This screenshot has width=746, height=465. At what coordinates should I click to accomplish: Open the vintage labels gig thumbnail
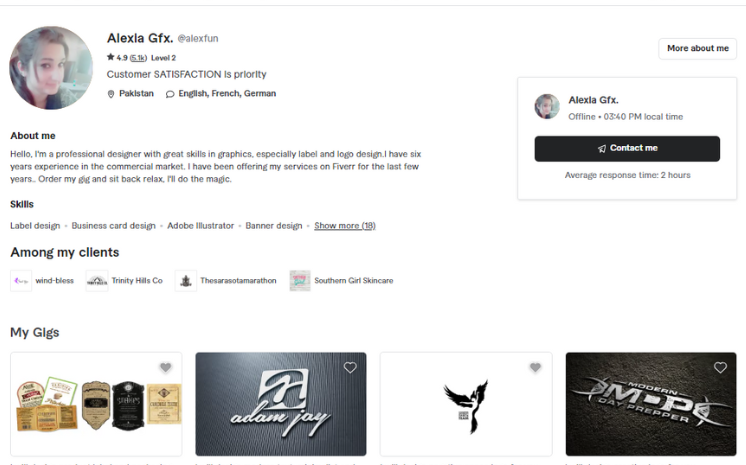click(x=96, y=404)
